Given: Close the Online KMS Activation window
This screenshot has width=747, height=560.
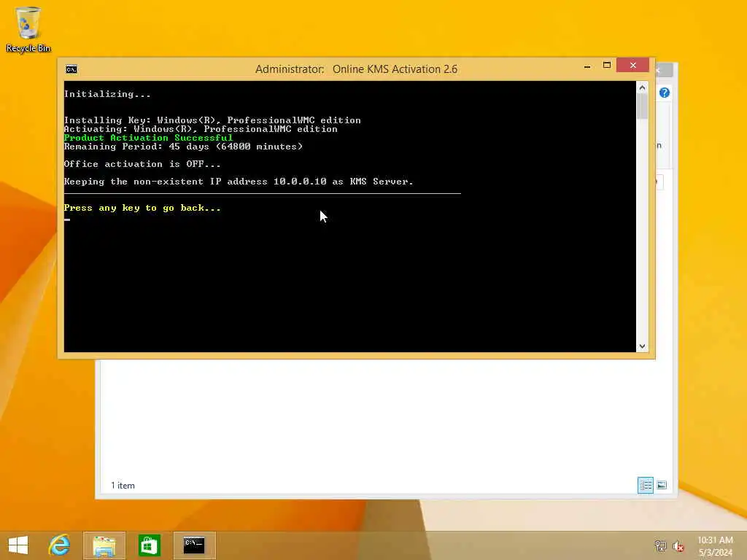Looking at the screenshot, I should pyautogui.click(x=632, y=65).
